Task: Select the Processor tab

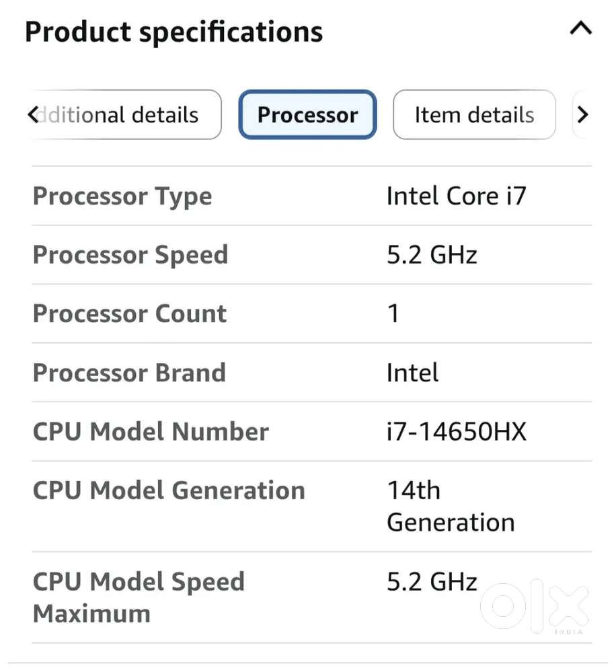Action: (307, 115)
